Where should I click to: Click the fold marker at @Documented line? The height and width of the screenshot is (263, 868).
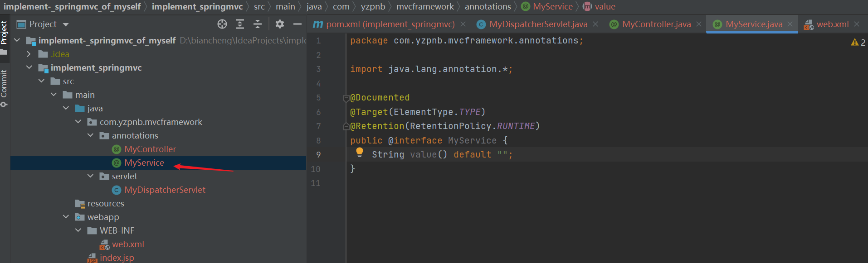[346, 98]
